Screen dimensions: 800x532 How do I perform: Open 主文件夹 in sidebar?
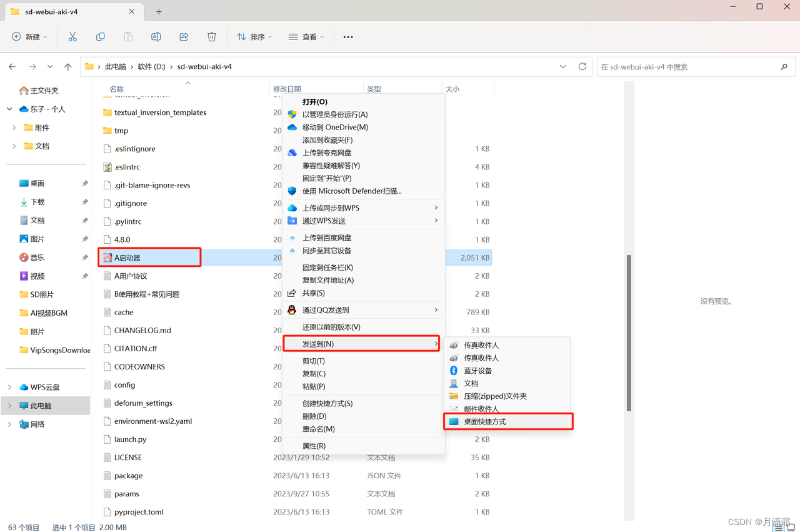coord(44,91)
